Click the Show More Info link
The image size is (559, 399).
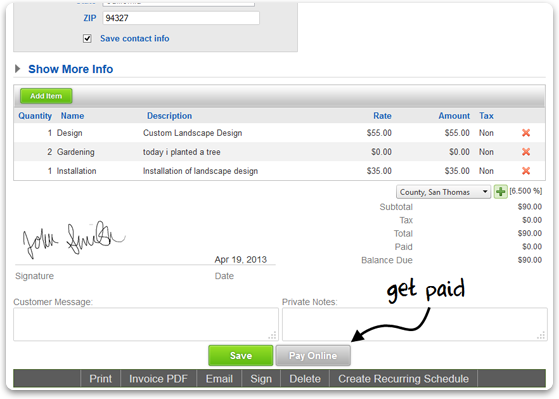pyautogui.click(x=71, y=69)
